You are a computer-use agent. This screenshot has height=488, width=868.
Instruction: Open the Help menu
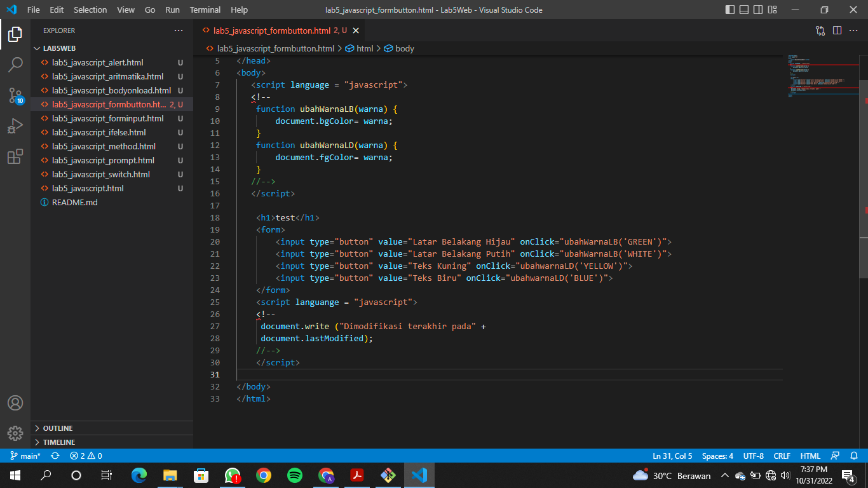[239, 10]
